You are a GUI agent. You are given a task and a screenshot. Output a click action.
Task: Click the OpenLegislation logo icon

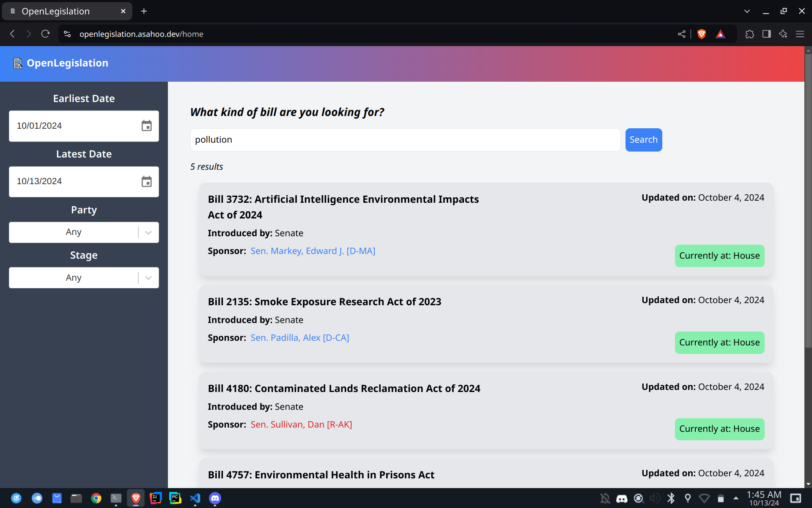[x=18, y=63]
